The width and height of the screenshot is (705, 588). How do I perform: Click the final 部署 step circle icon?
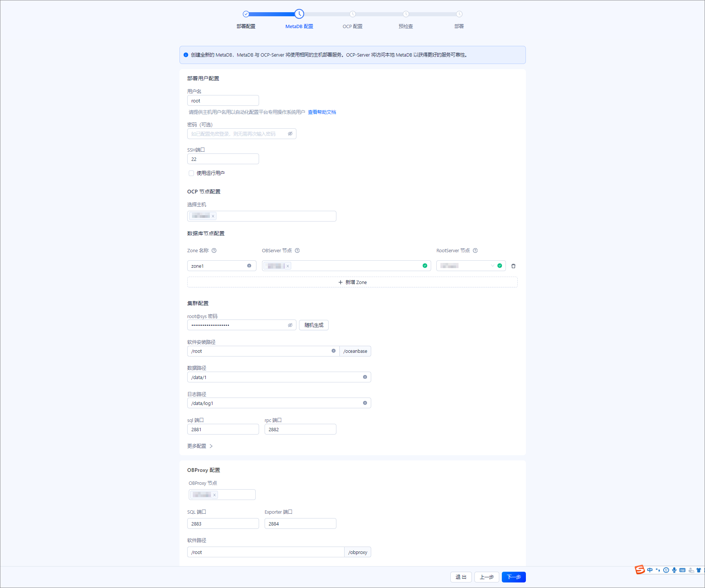(x=459, y=14)
